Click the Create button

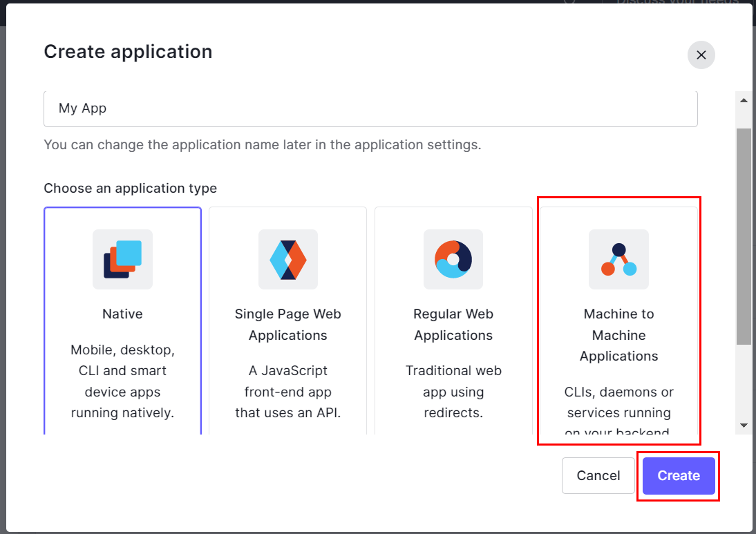pos(678,475)
